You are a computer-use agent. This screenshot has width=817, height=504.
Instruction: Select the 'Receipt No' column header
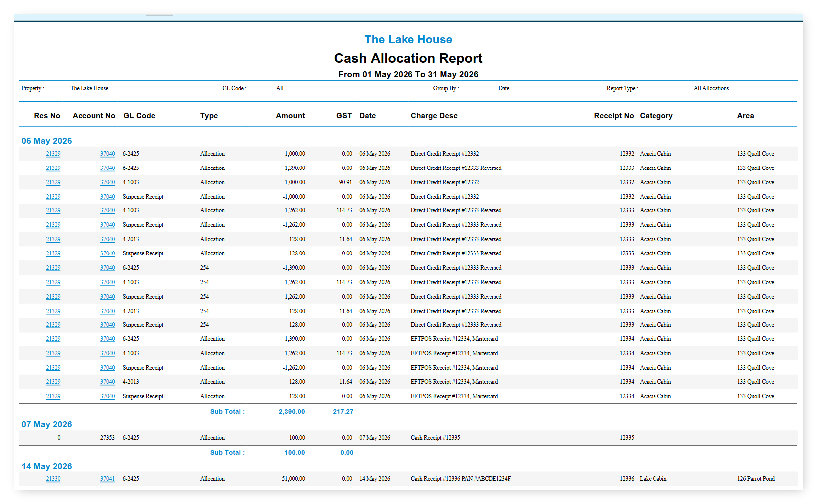tap(614, 116)
